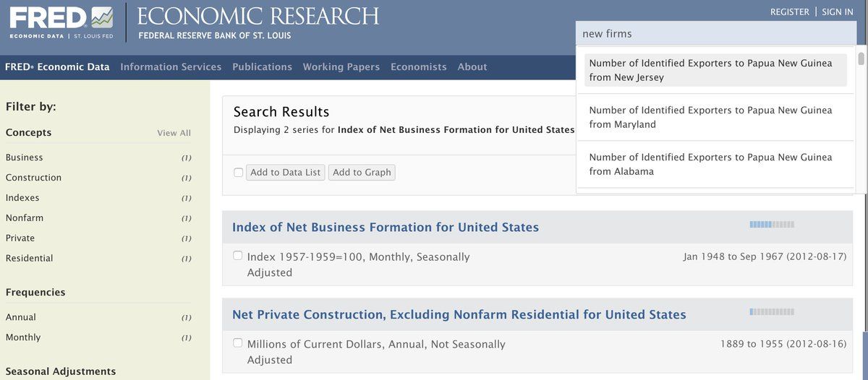The image size is (868, 380).
Task: Open Index of Net Business Formation series
Action: click(x=386, y=228)
